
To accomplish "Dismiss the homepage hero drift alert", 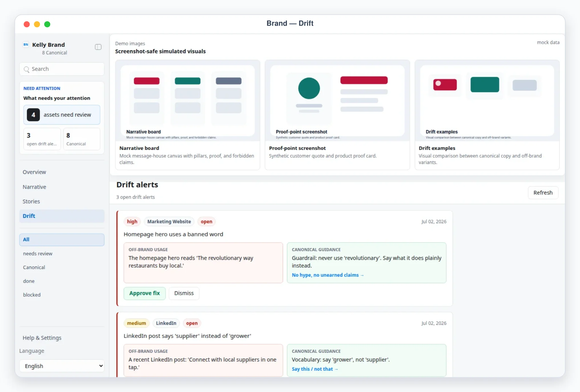I will click(184, 293).
